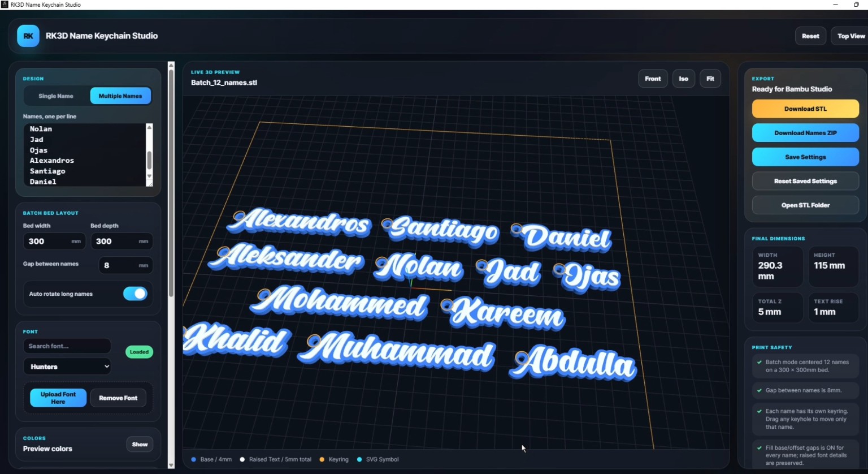This screenshot has width=868, height=474.
Task: Fit the model in preview
Action: (x=710, y=79)
